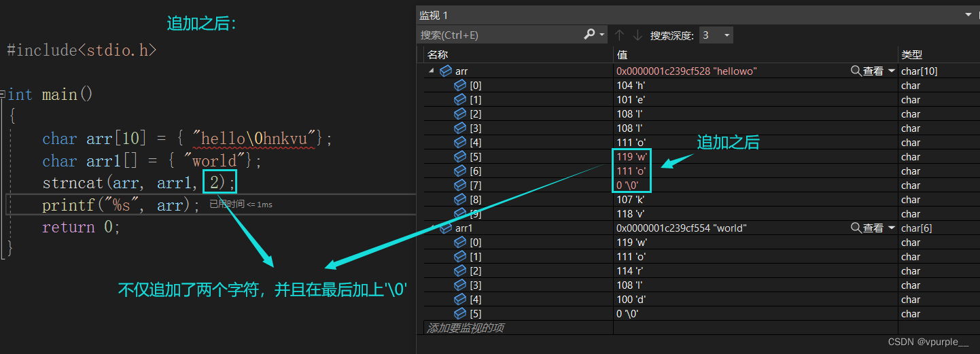Select arr value 0x0000001c239cf528 "hellowo"

[686, 71]
